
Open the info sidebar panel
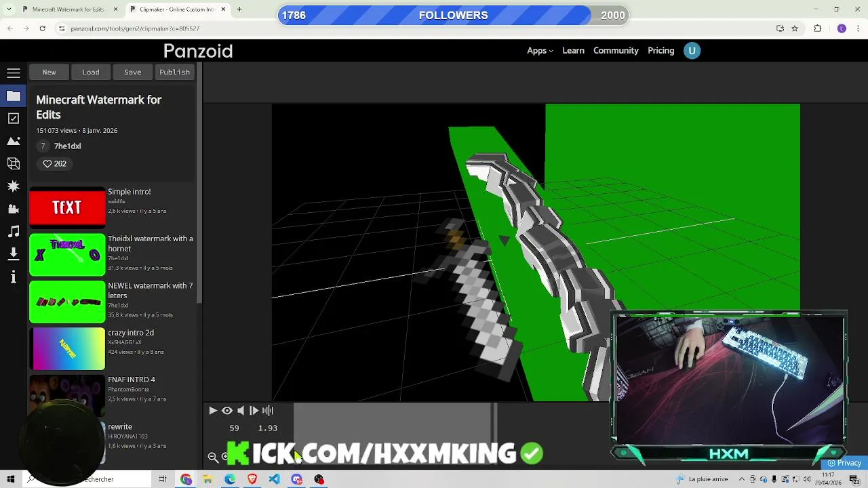click(x=14, y=277)
